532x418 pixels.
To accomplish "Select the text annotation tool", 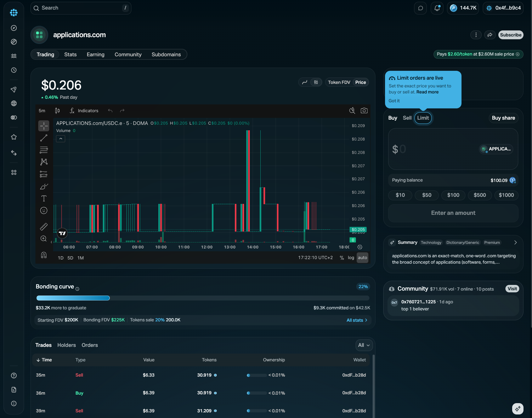I will click(x=44, y=199).
